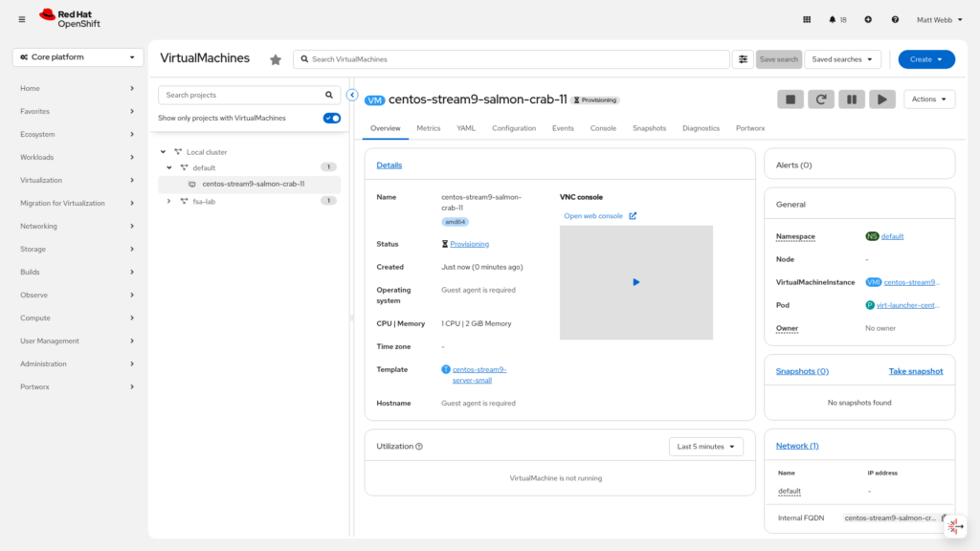This screenshot has height=551, width=980.
Task: Click the Restart VM icon button
Action: point(820,99)
